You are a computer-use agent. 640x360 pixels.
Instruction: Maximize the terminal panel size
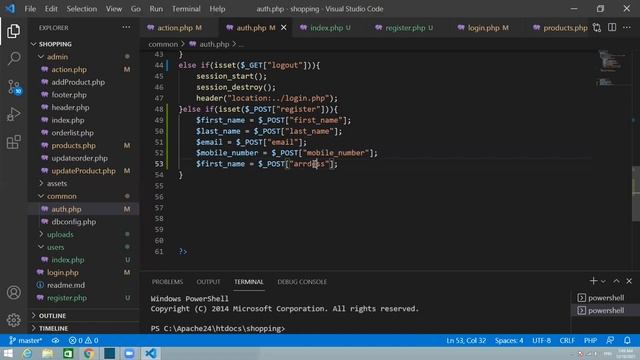616,281
